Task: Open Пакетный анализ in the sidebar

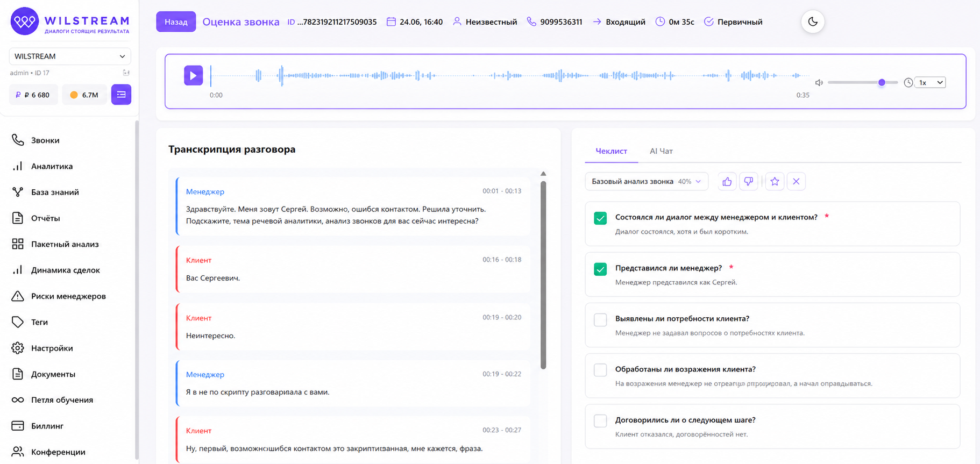Action: 65,244
